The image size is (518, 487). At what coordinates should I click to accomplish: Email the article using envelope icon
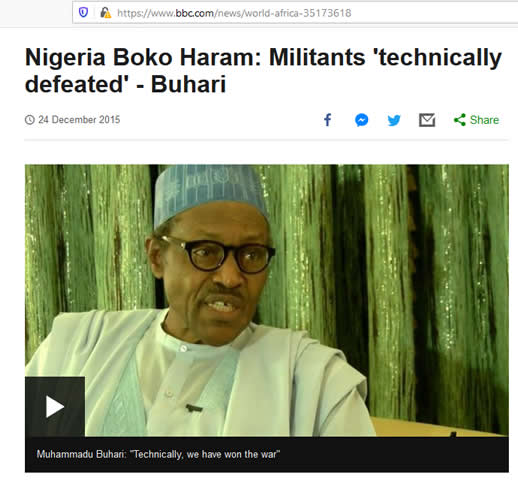click(x=427, y=120)
